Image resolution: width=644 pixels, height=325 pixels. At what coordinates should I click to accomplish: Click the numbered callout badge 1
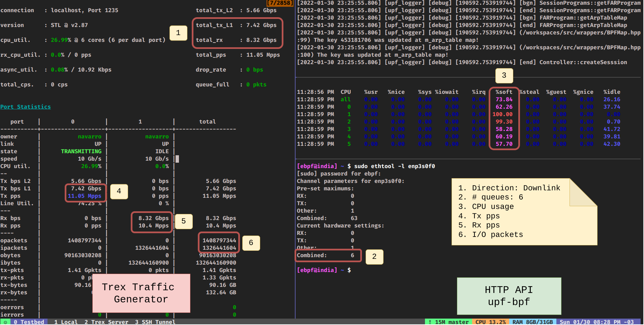coord(178,33)
